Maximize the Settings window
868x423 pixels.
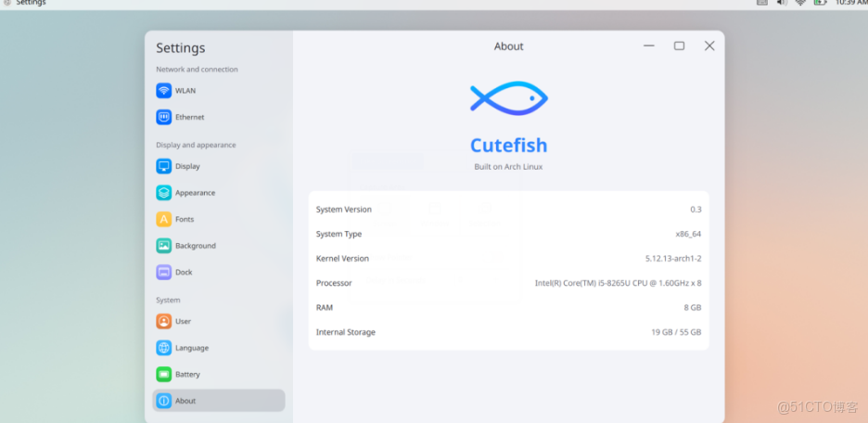click(679, 46)
